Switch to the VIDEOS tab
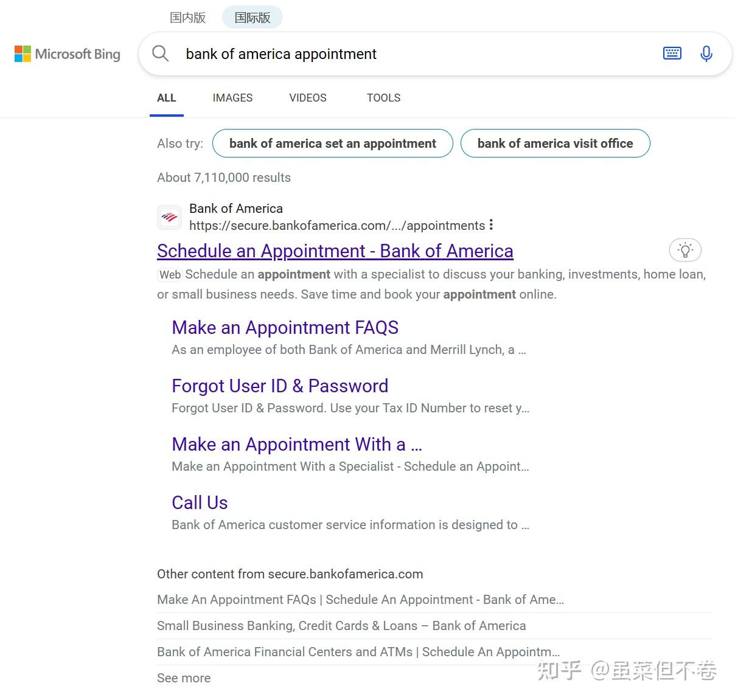 (x=307, y=98)
